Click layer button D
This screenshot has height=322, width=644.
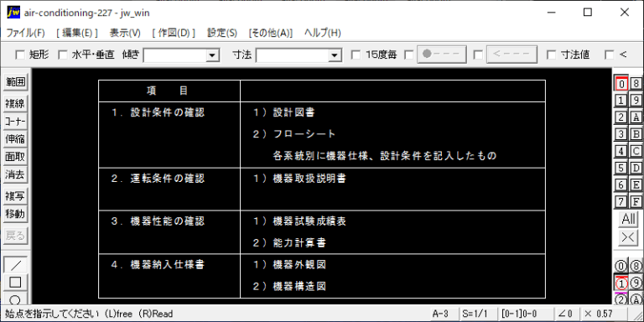[x=636, y=168]
